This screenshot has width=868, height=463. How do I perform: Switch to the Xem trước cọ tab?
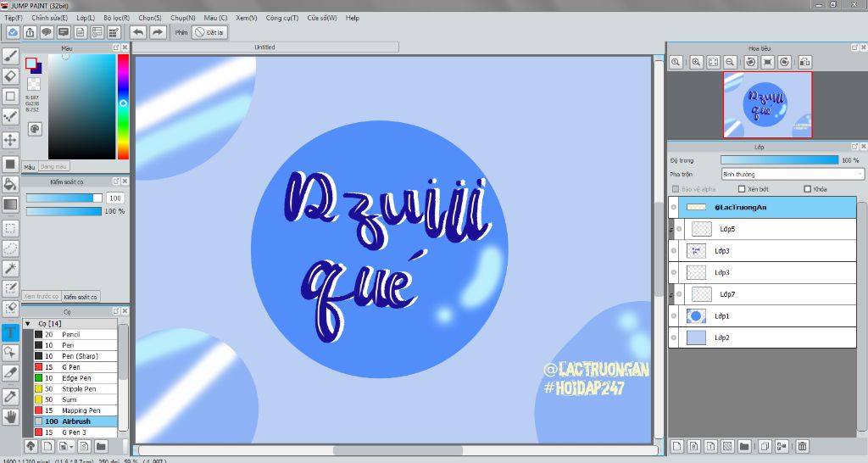[x=41, y=296]
